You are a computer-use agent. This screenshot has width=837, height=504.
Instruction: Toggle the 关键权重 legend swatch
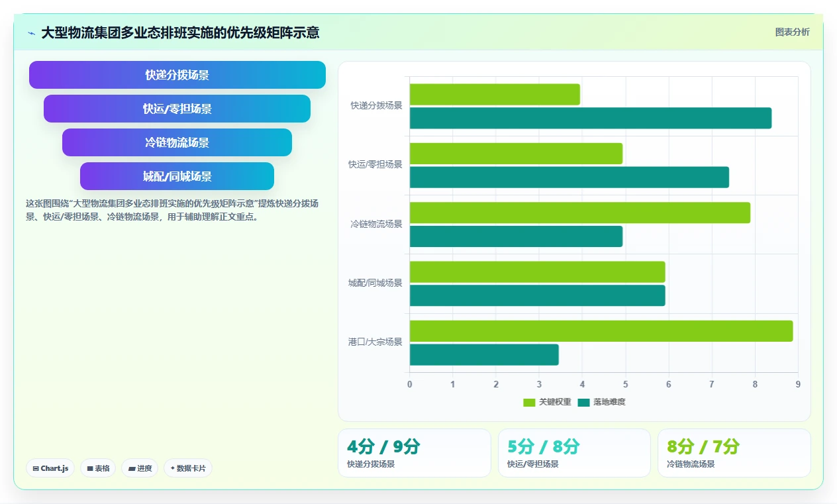click(x=529, y=402)
